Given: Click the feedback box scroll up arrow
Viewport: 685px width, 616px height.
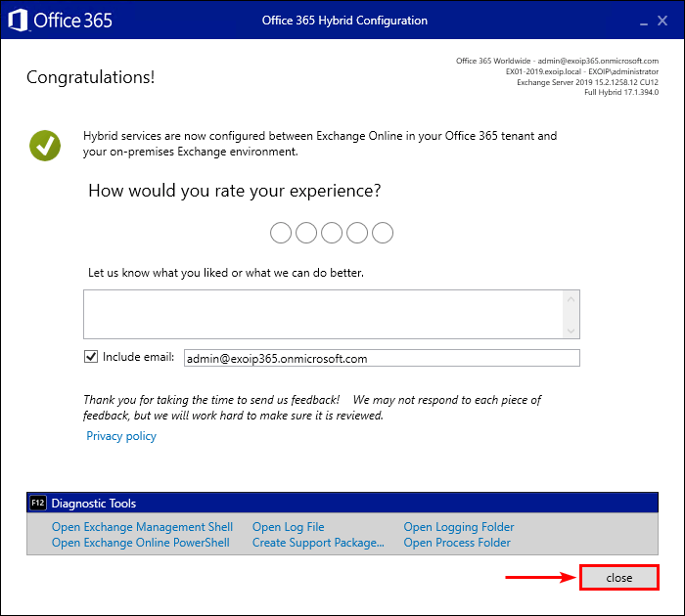Looking at the screenshot, I should point(571,299).
